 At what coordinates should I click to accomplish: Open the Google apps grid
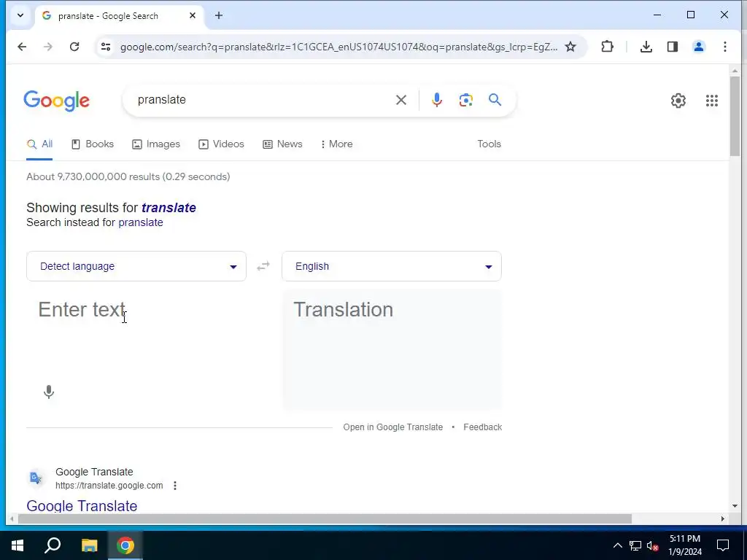pos(712,101)
